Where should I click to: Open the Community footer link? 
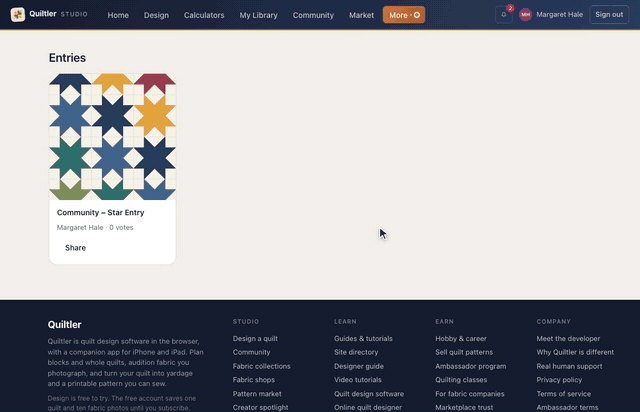(x=251, y=352)
